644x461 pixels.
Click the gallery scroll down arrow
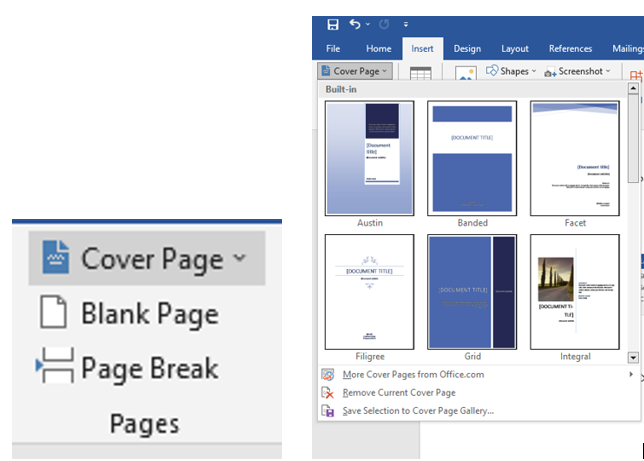633,357
